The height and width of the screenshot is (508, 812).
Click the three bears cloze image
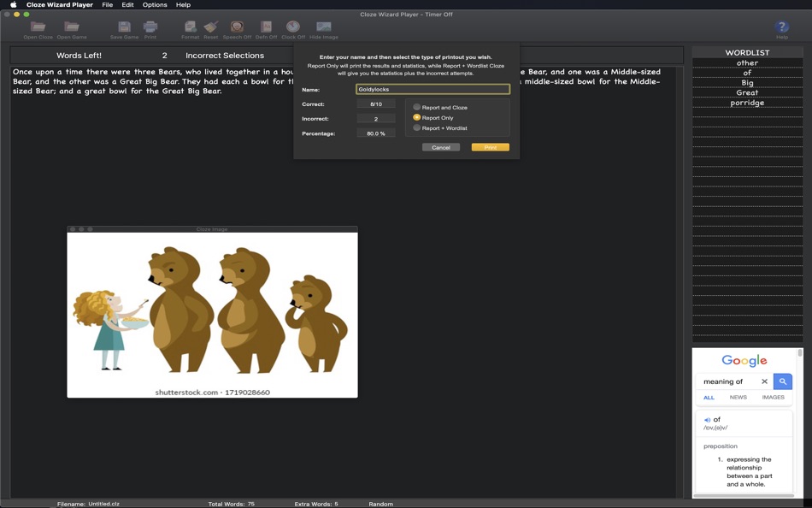coord(212,316)
